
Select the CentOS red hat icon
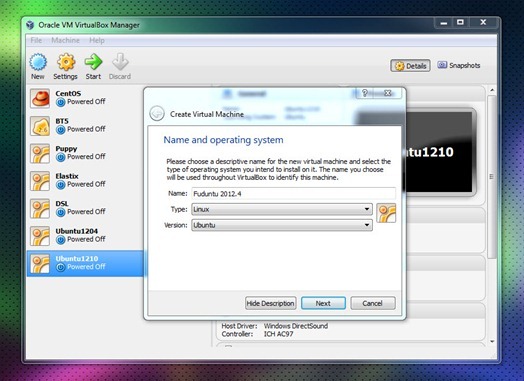[40, 98]
